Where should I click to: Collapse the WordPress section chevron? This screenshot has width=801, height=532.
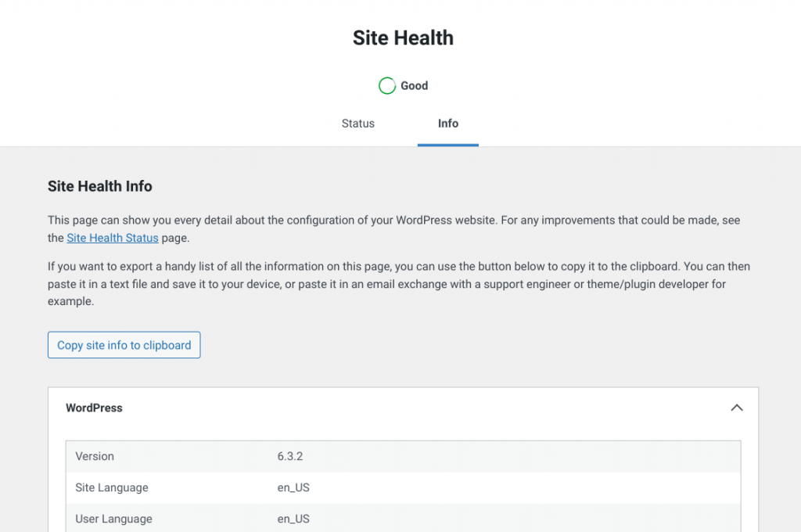(x=736, y=408)
